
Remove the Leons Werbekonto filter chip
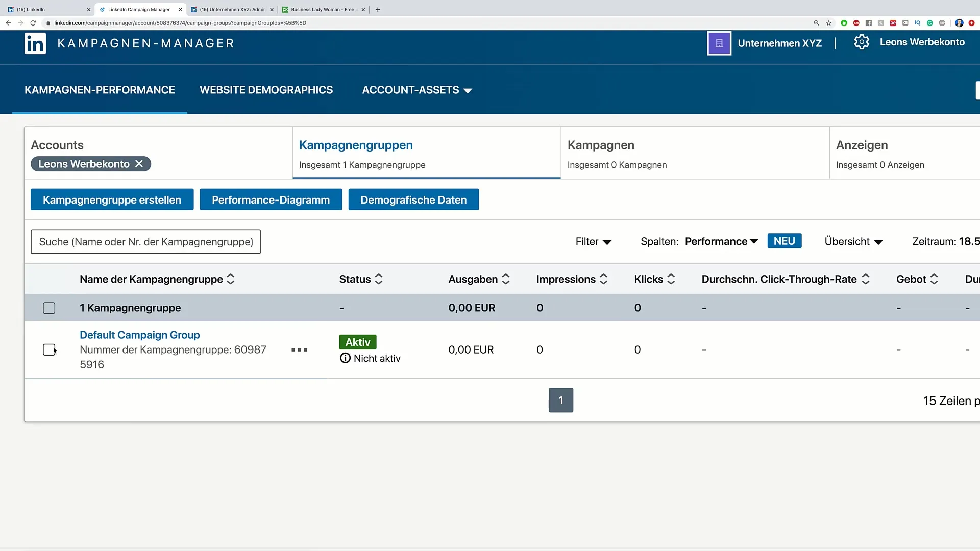click(139, 164)
